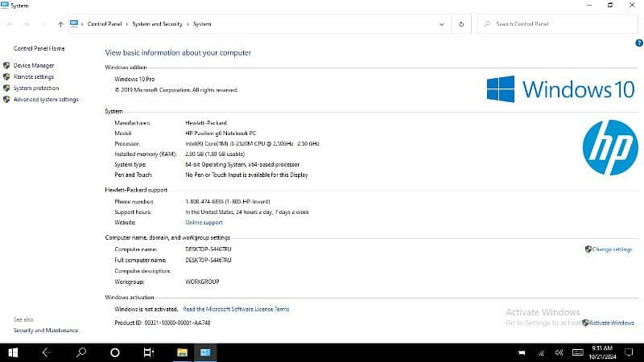Read the Microsoft Software License Terms

(x=236, y=309)
